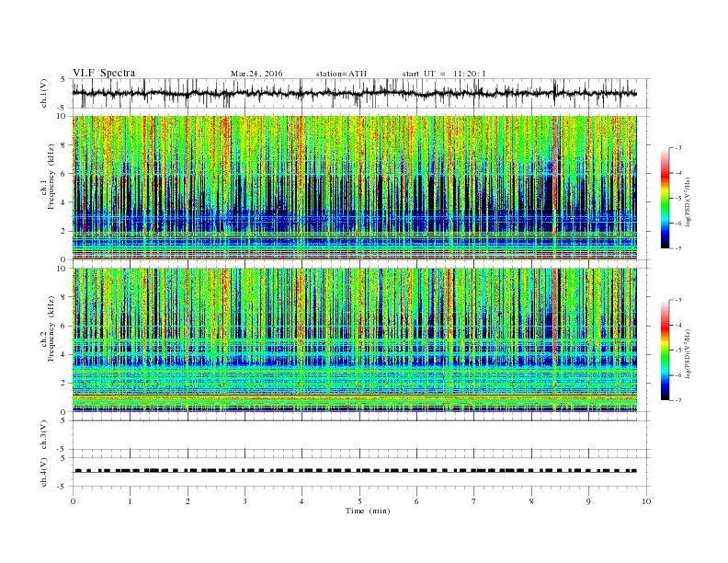The height and width of the screenshot is (563, 728).
Task: Click the "ch.3(V)" axis label
Action: [x=44, y=435]
